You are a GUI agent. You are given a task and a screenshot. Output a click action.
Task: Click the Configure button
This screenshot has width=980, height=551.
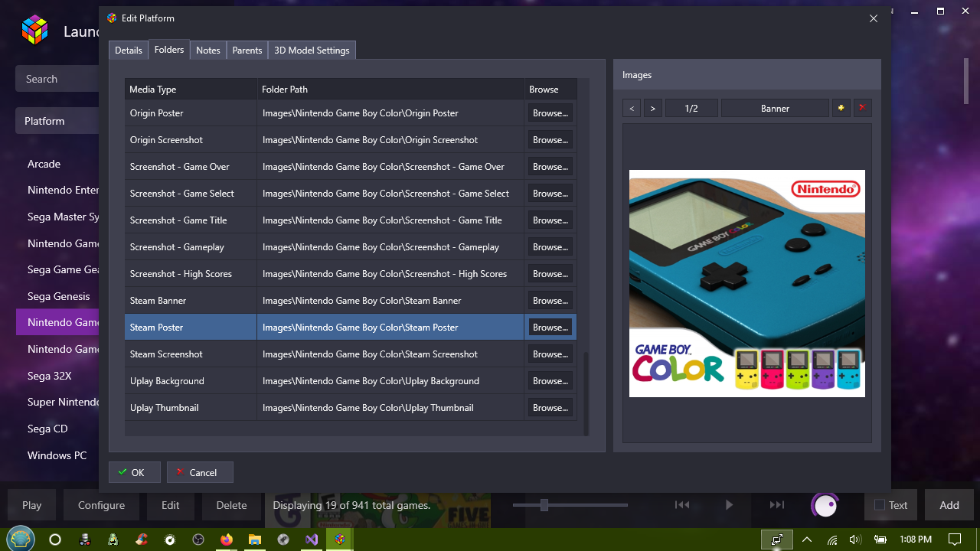(101, 505)
